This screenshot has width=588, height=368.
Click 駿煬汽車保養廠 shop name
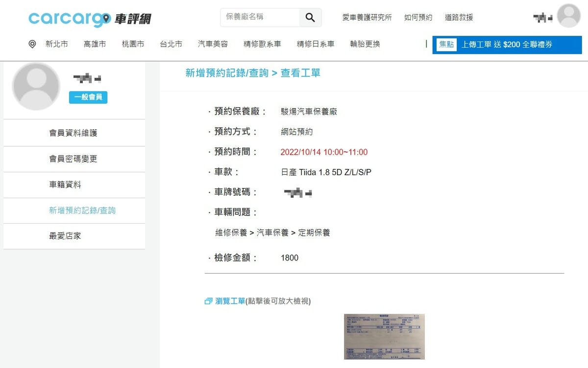309,112
